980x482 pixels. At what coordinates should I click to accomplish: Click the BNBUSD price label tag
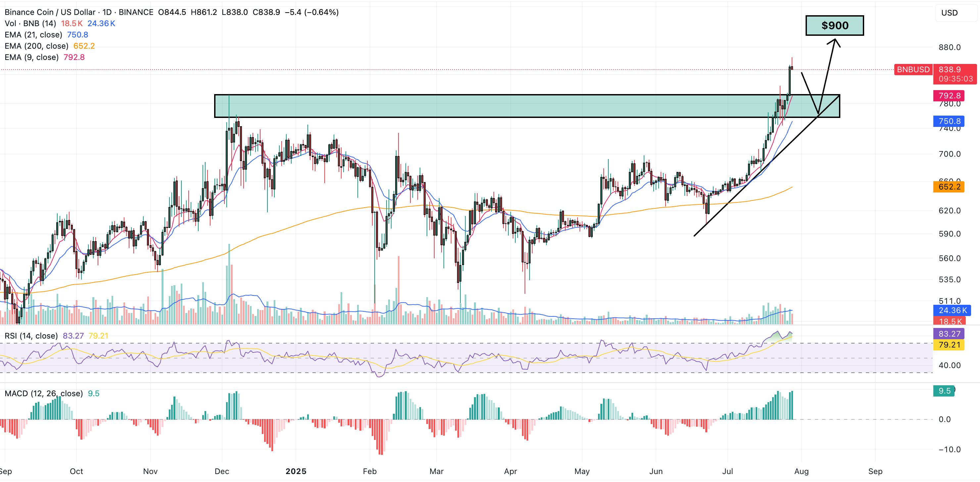click(x=913, y=70)
